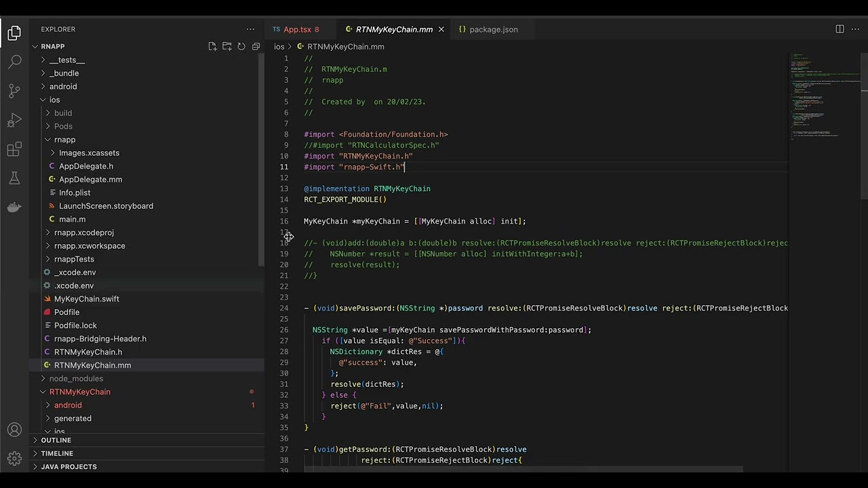868x488 pixels.
Task: Open Explorer views and more actions menu
Action: coord(250,29)
